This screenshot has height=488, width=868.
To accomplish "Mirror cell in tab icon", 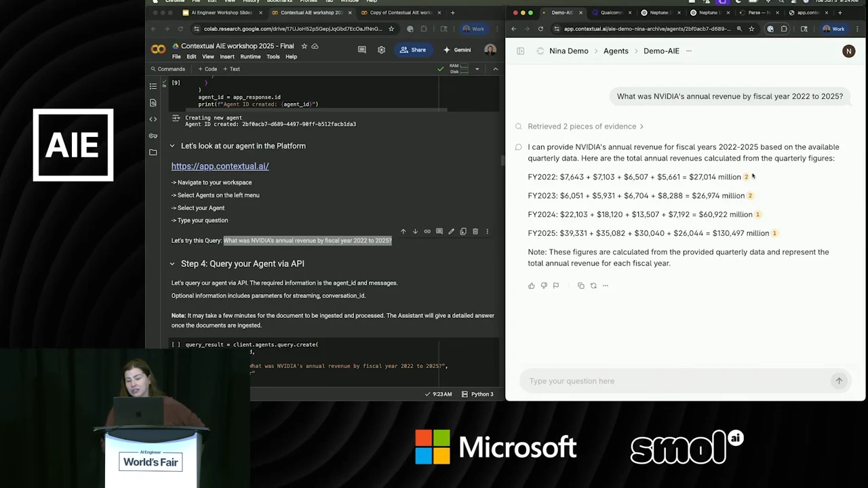I will [x=463, y=232].
